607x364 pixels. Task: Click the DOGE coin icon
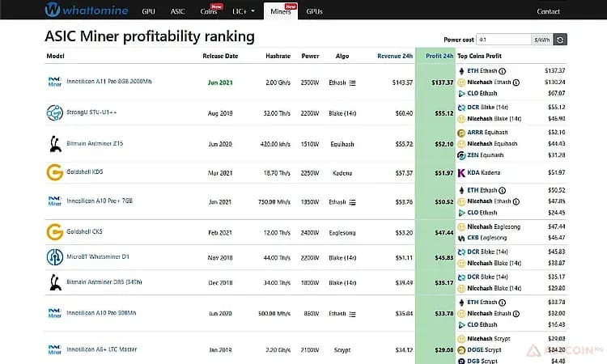pos(461,350)
